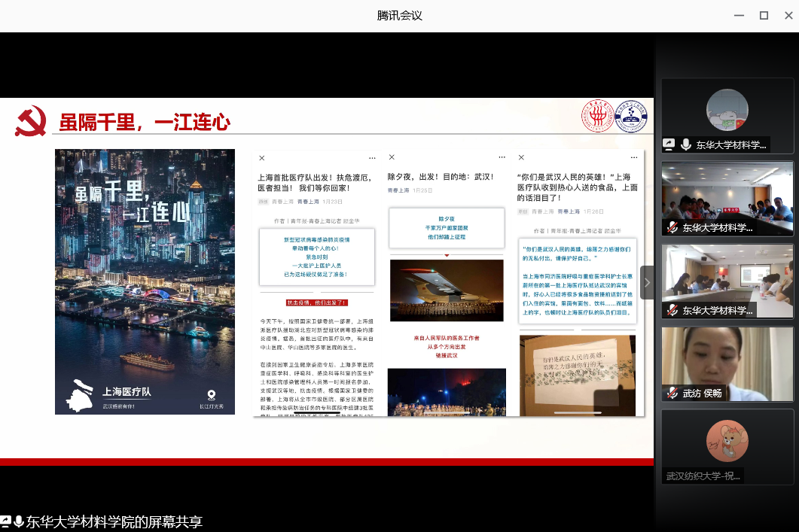This screenshot has width=799, height=532.
Task: Open three-dot menu on 你们是武汉人民的英雄 article
Action: [x=630, y=158]
